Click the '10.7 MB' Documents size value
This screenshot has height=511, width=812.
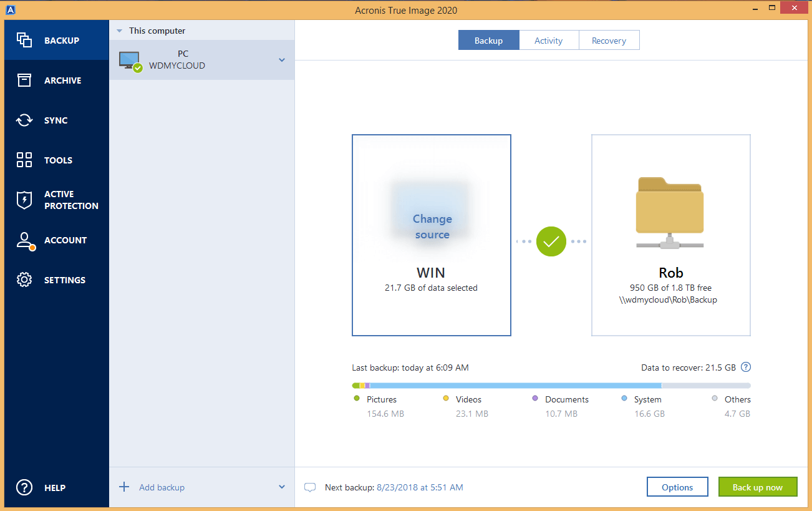click(561, 414)
